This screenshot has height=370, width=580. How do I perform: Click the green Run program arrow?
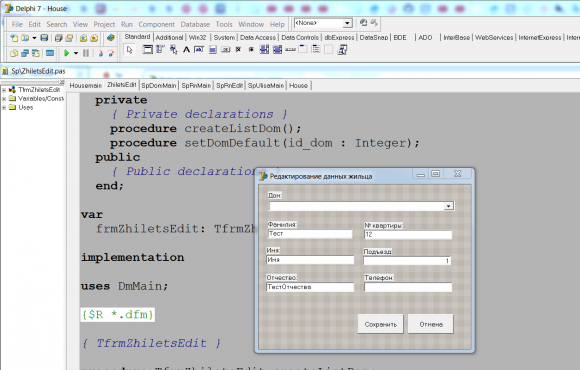point(67,53)
